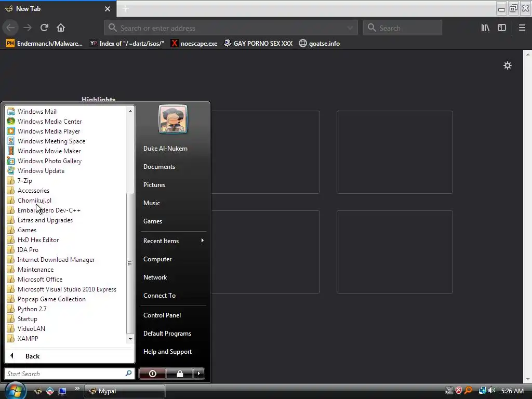
Task: Click program list scroll-up arrow
Action: coord(130,111)
